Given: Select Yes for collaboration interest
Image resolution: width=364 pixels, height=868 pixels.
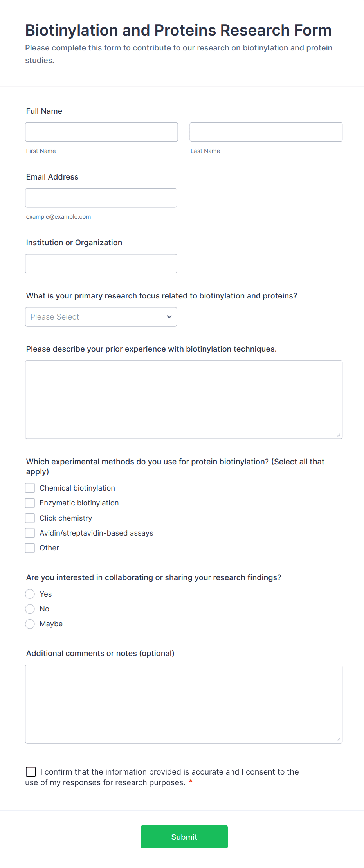Looking at the screenshot, I should 30,594.
